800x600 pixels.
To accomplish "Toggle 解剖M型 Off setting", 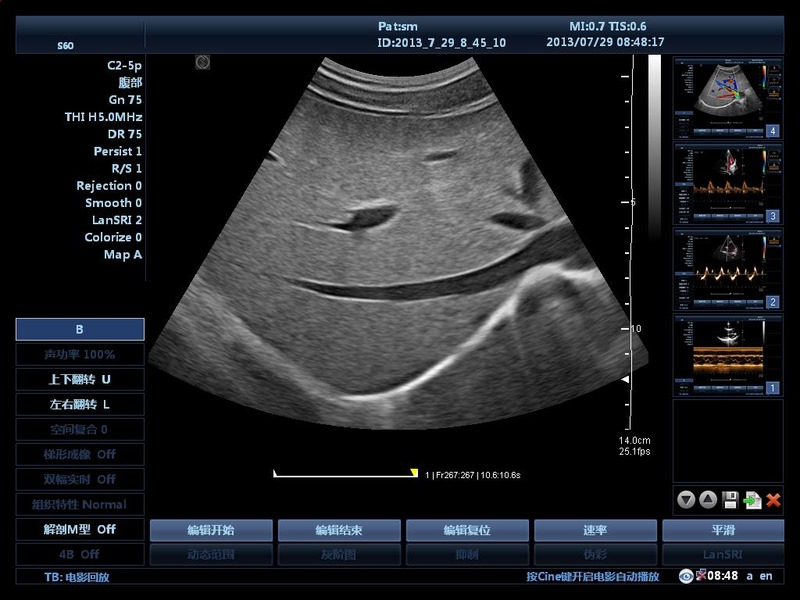I will [80, 529].
